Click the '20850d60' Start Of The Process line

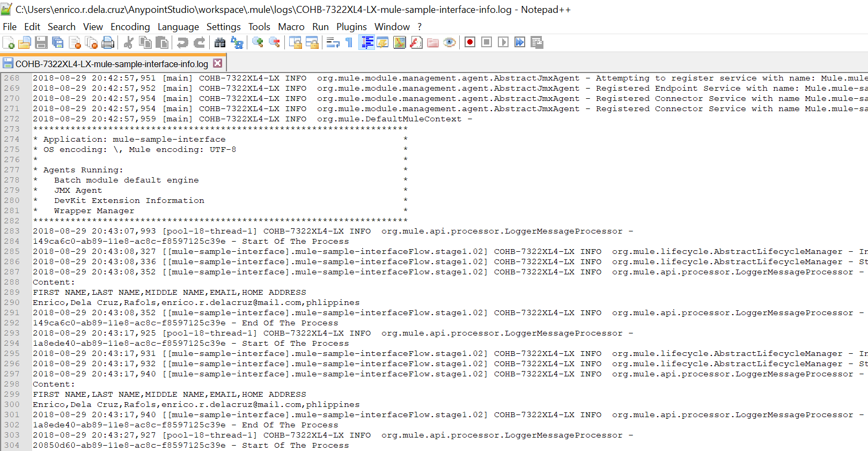point(190,446)
